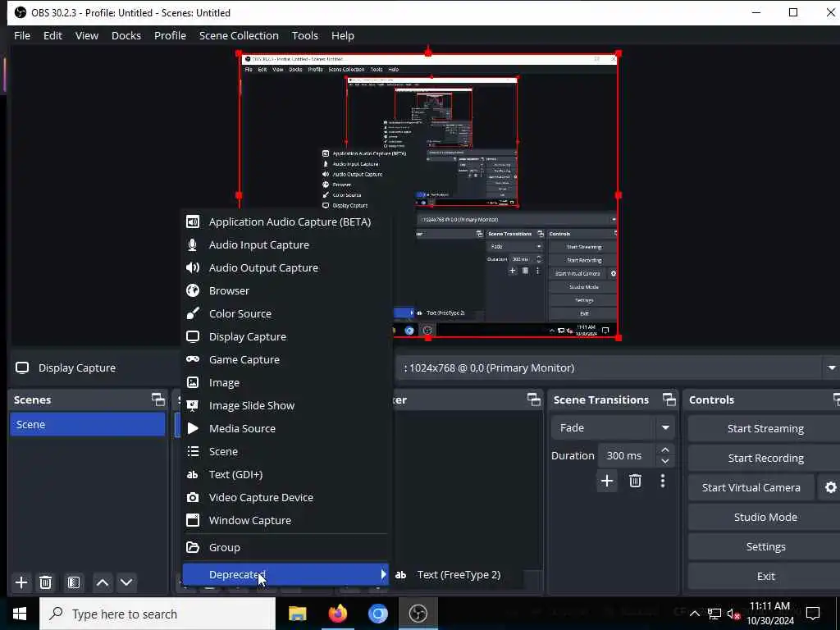Open the Scene Collection menu
The height and width of the screenshot is (630, 840).
point(239,35)
